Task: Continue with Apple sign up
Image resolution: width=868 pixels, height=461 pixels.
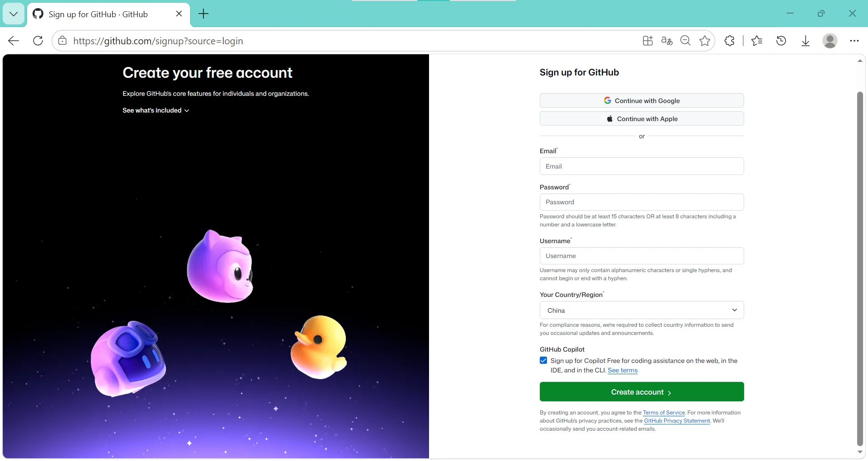Action: click(642, 118)
